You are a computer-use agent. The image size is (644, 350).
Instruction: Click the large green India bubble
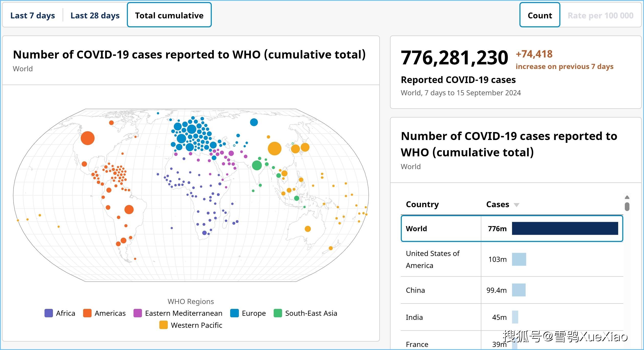click(257, 165)
